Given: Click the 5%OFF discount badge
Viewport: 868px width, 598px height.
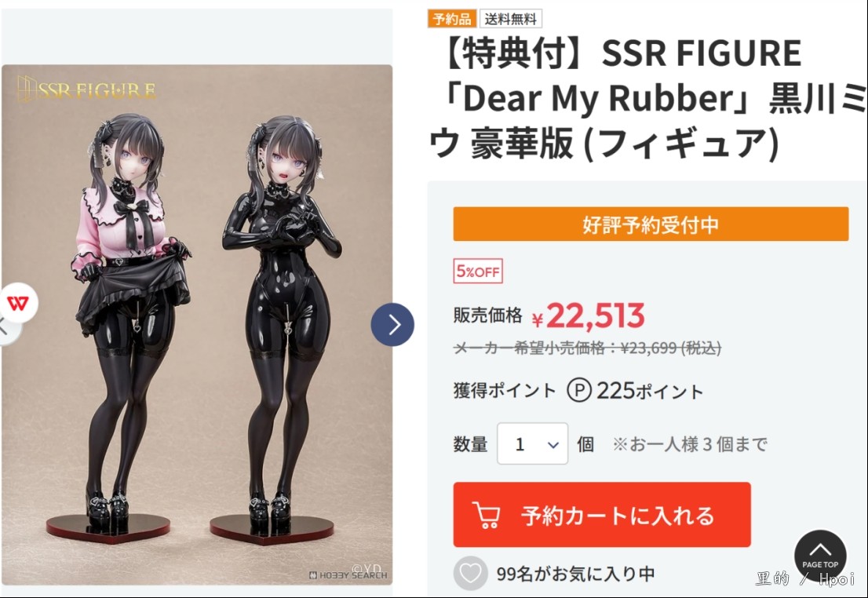Looking at the screenshot, I should tap(478, 272).
